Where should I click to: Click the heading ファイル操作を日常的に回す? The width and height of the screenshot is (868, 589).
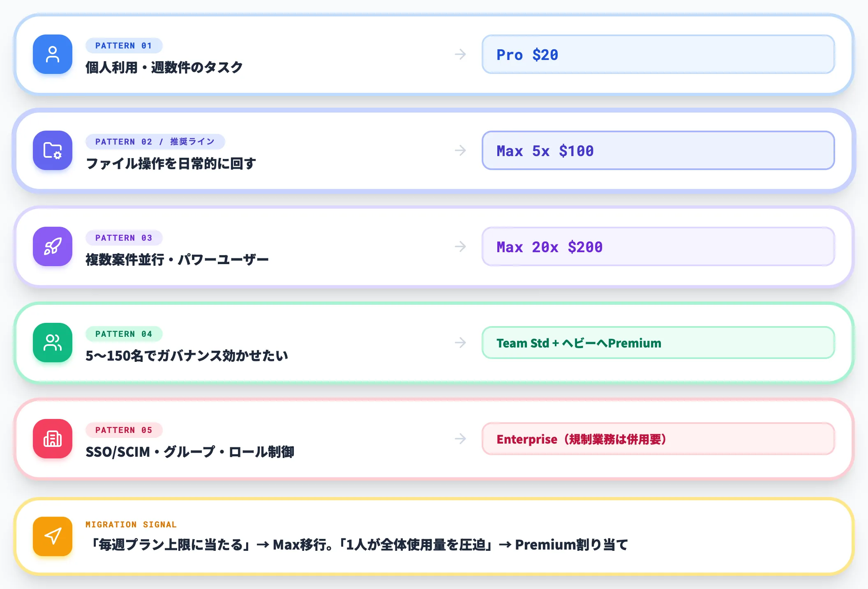(x=171, y=163)
